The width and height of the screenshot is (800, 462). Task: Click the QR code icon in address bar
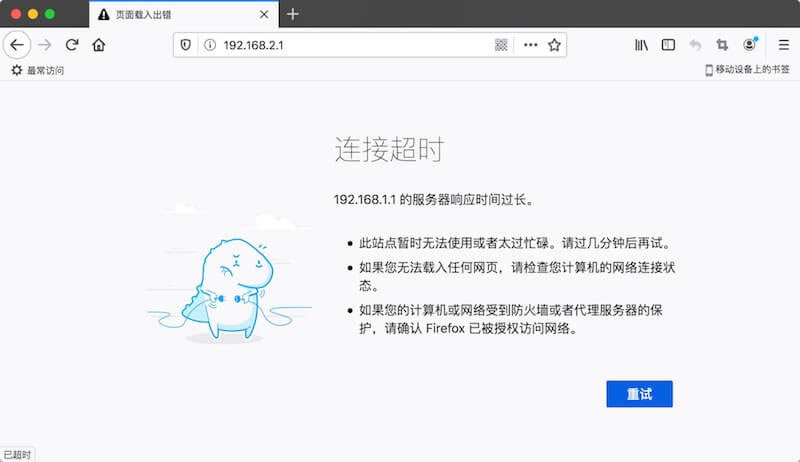point(502,45)
